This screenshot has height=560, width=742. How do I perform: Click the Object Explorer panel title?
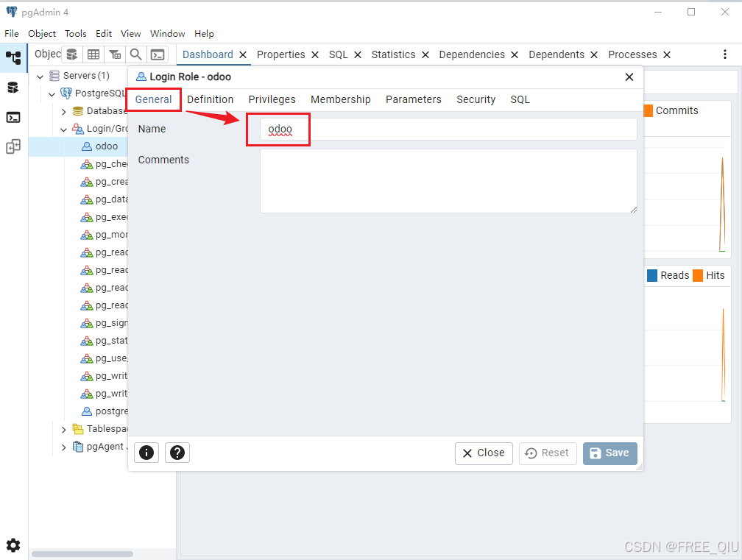[x=48, y=54]
